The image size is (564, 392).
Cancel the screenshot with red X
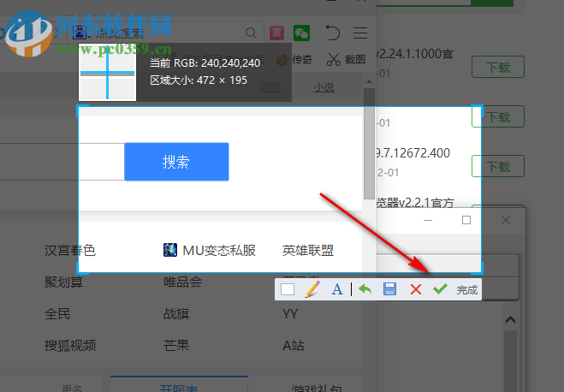pos(416,289)
